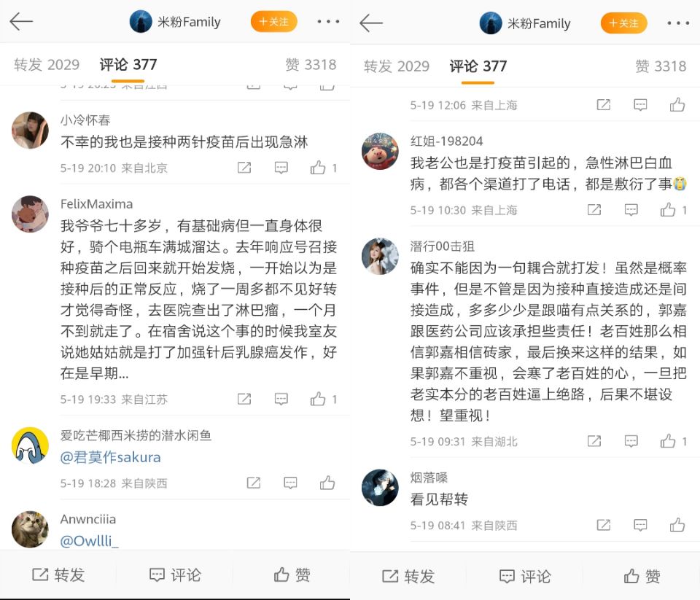
Task: Go back using the left panel's arrow
Action: point(21,21)
